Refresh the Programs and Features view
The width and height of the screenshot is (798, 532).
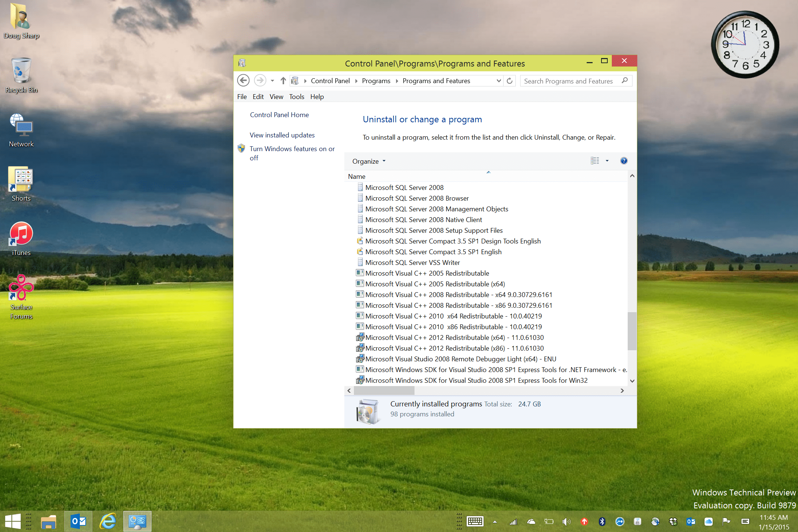click(x=509, y=81)
